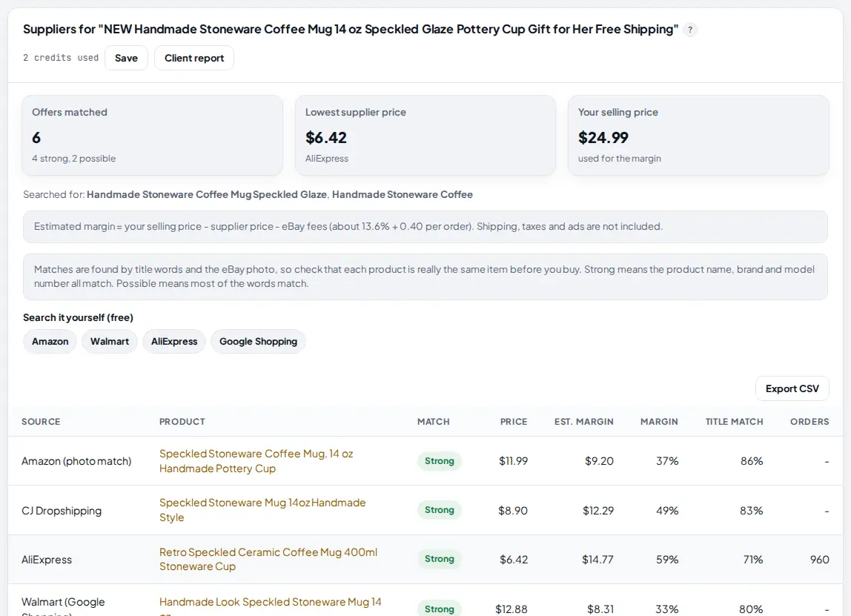The image size is (851, 616).
Task: Open Speckled Stoneware Coffee Mug, 14 oz link
Action: click(x=256, y=461)
